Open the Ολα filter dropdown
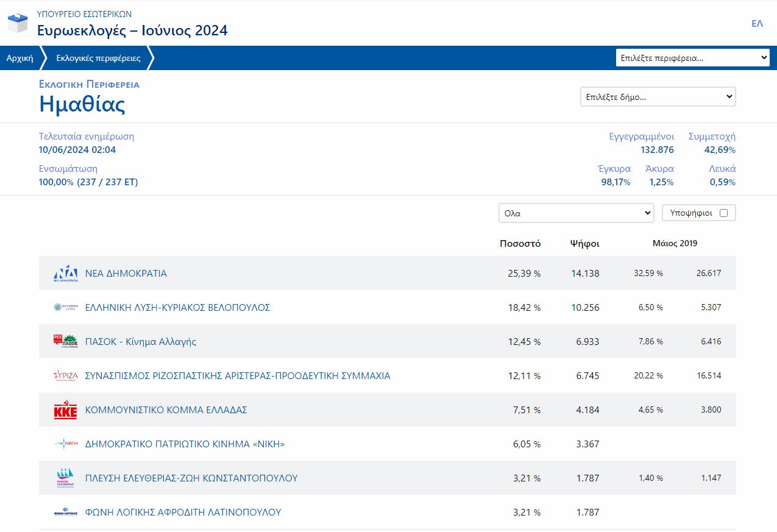Screen dimensions: 777x532 (576, 213)
